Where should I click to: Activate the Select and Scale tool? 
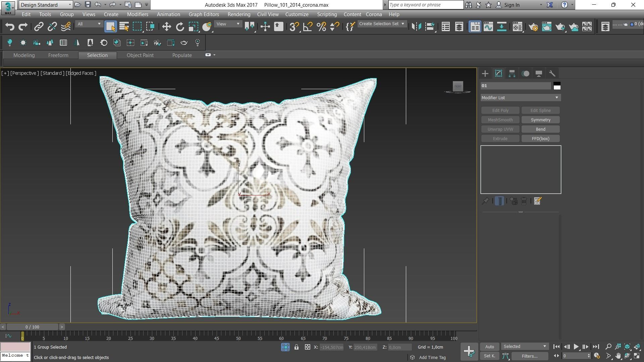tap(194, 27)
